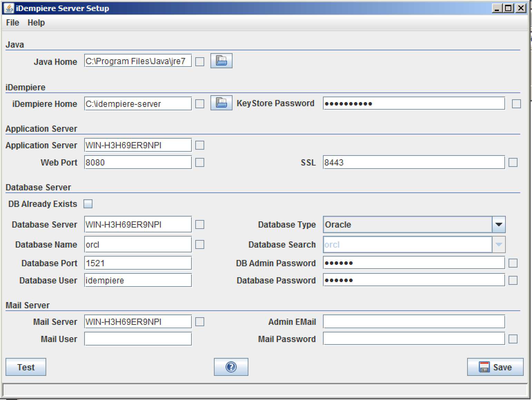This screenshot has height=400, width=532.
Task: Click the Database Server section heading
Action: click(x=38, y=187)
